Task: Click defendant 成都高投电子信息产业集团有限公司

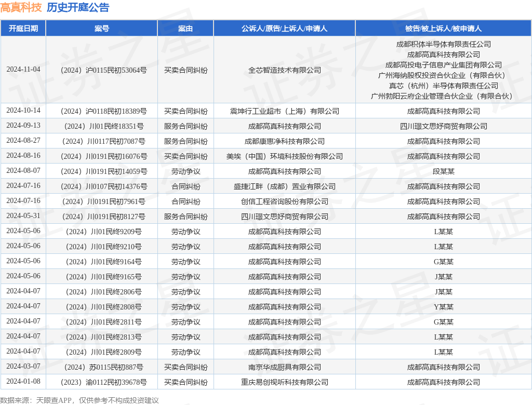Action: (x=444, y=65)
